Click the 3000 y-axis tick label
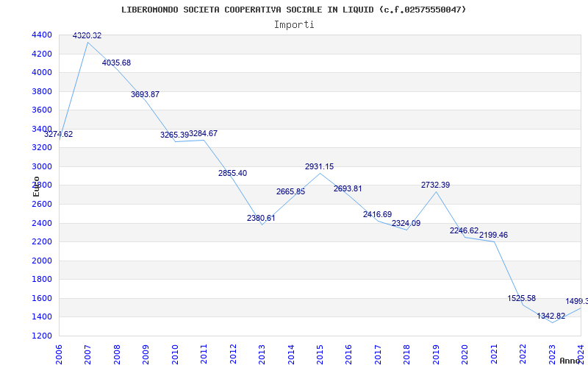The height and width of the screenshot is (368, 588). [x=42, y=166]
